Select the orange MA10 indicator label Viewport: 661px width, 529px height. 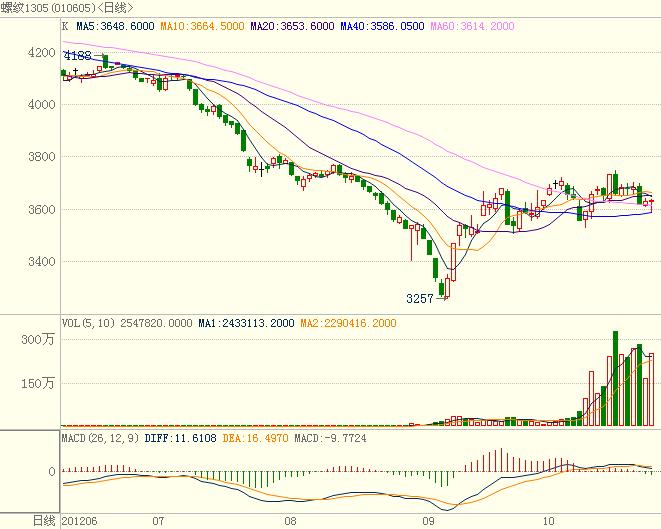205,25
